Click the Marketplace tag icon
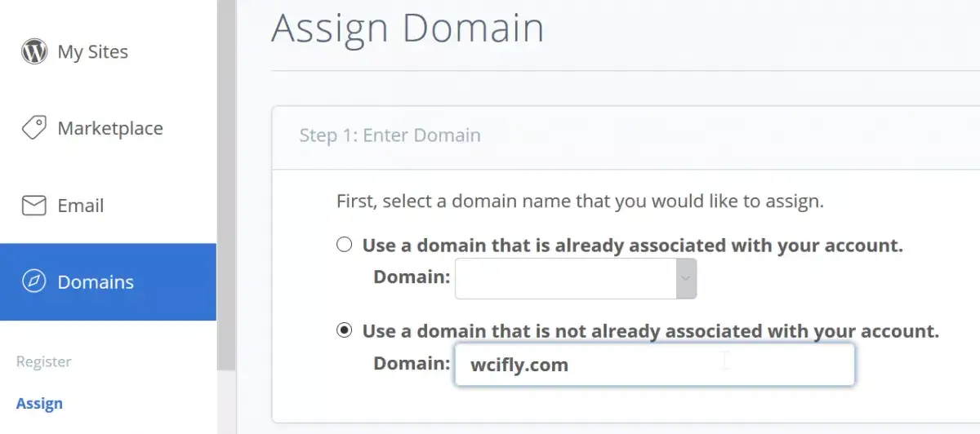980x434 pixels. point(33,128)
